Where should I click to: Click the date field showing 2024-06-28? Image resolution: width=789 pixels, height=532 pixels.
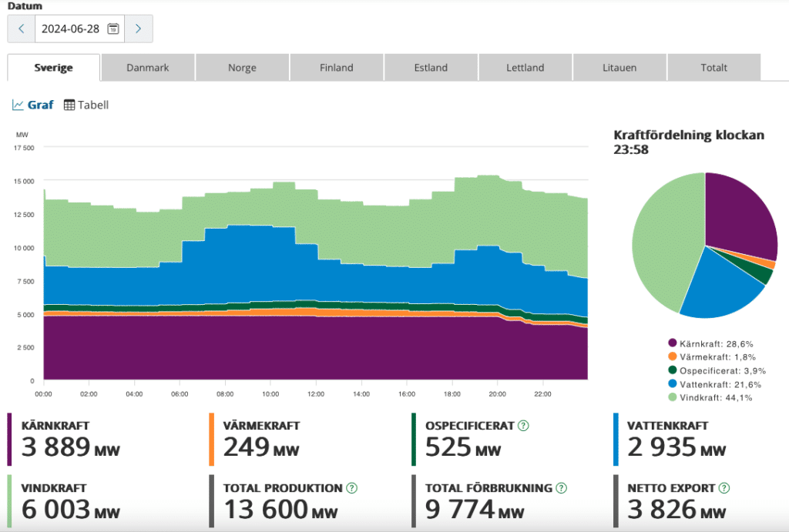click(71, 28)
